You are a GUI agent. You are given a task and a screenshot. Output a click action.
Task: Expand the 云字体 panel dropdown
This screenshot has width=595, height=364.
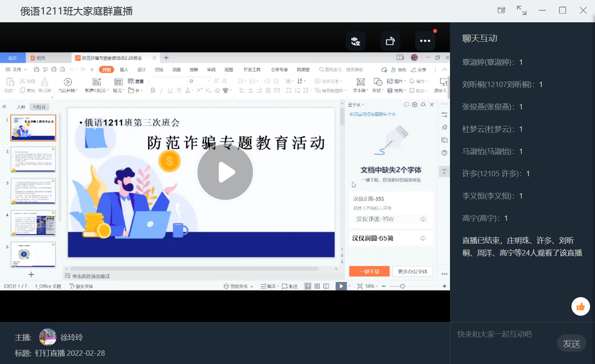point(356,105)
